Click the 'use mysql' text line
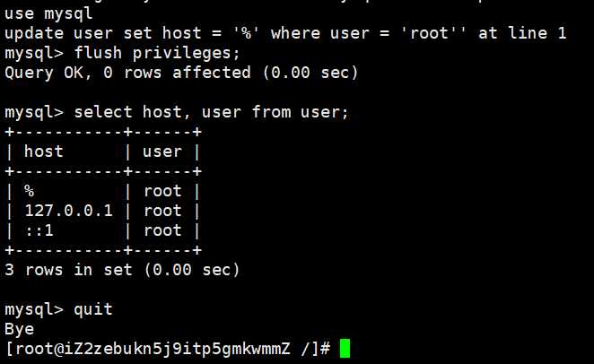Screen dimensions: 594x364 click(48, 14)
